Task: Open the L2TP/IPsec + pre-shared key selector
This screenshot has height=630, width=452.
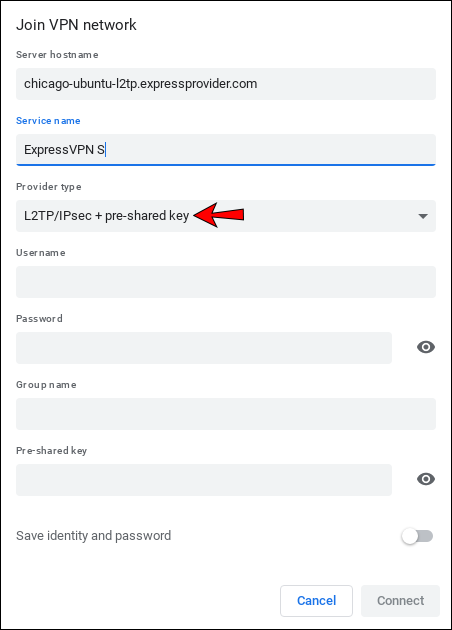Action: 226,216
